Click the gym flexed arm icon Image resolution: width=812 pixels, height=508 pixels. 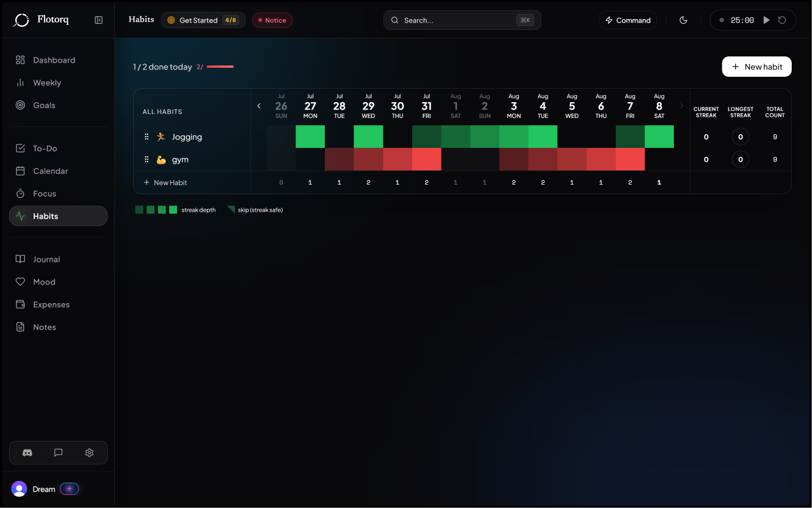[x=161, y=160]
